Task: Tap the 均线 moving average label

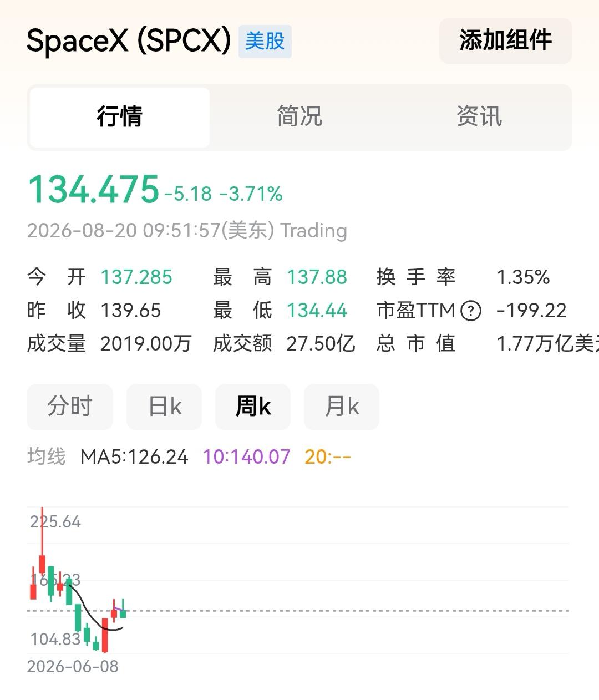Action: (47, 457)
